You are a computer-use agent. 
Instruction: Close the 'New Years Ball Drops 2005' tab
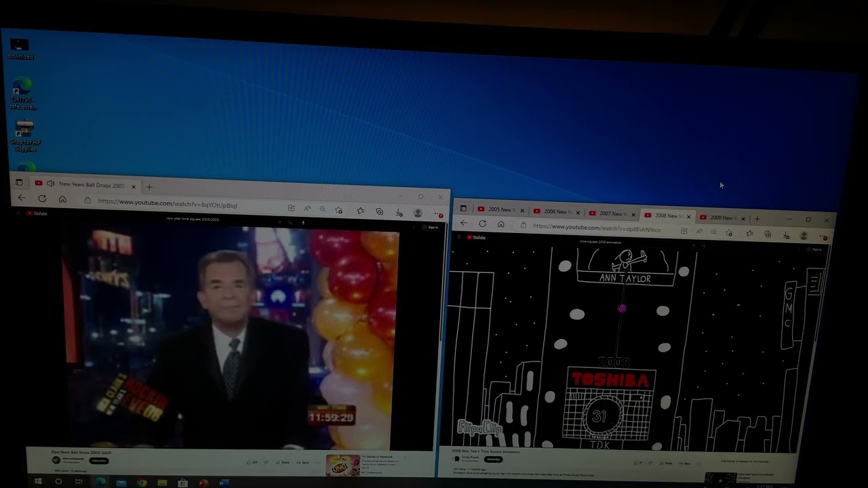click(134, 186)
